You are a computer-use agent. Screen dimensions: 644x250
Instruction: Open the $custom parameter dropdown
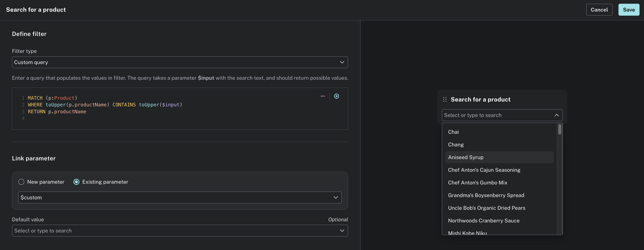click(180, 197)
